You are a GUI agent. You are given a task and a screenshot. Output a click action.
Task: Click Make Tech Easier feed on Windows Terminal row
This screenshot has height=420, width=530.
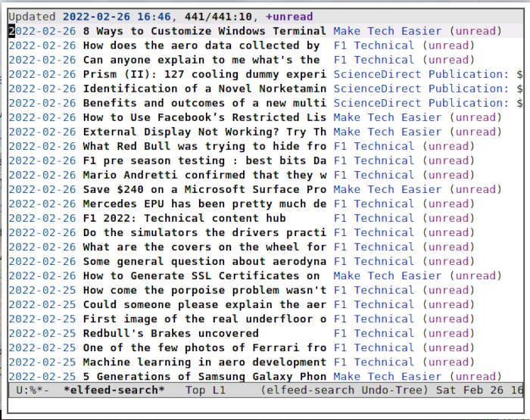pos(388,31)
